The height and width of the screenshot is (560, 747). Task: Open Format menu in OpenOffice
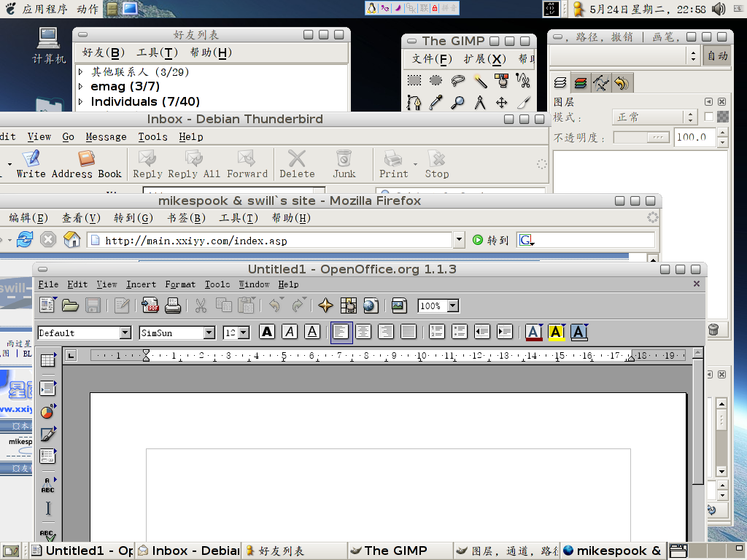click(180, 284)
